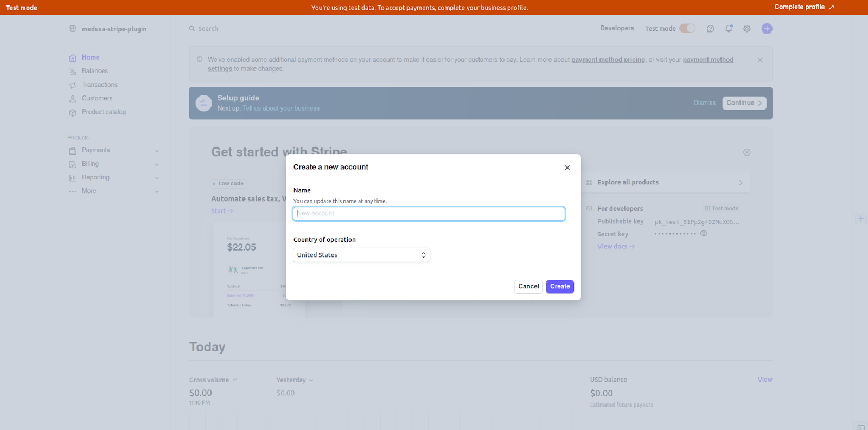
Task: Dismiss the payment methods info banner
Action: [x=760, y=60]
